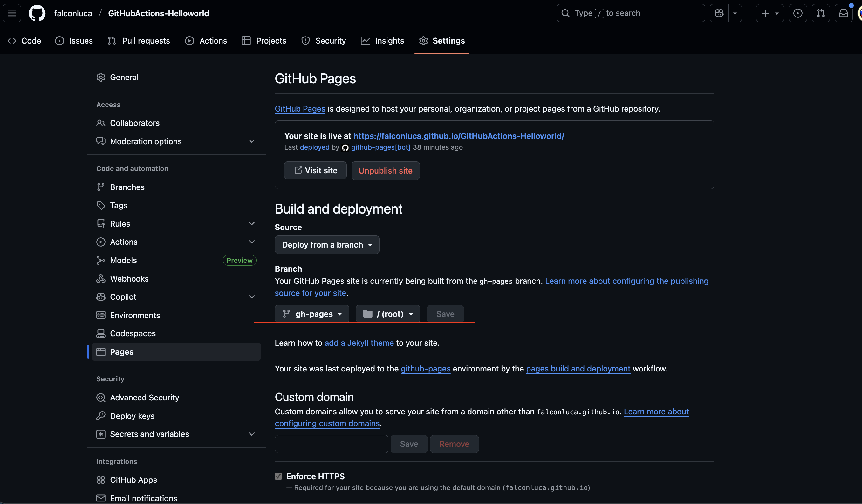Screen dimensions: 862x504
Task: Open Copilot chat icon in header
Action: pyautogui.click(x=719, y=13)
